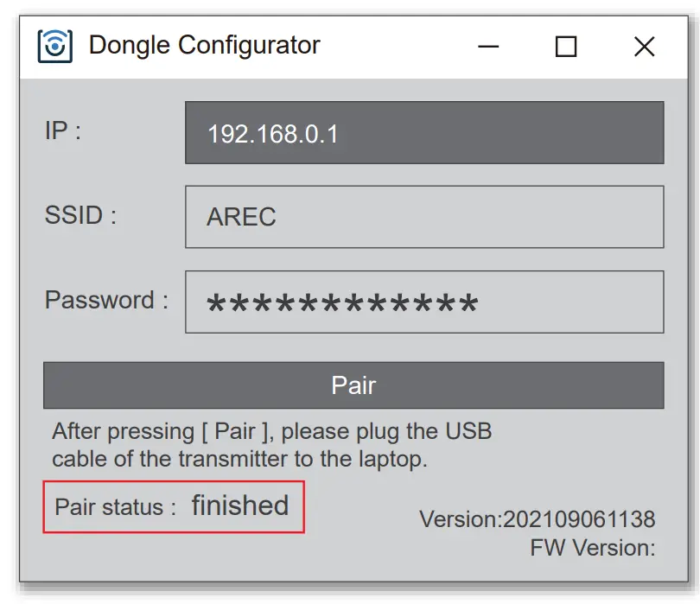Click the Dongle Configurator title text
Screen dimensions: 700x604
tap(204, 45)
